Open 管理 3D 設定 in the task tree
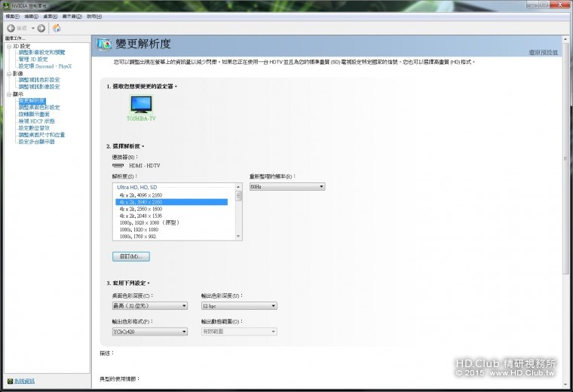 tap(33, 60)
